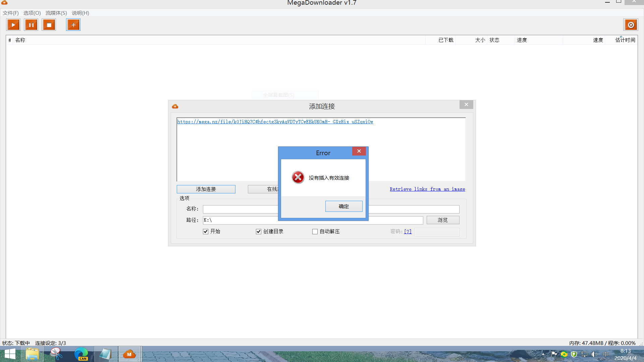
Task: Click the green shield security tray icon
Action: (x=574, y=354)
